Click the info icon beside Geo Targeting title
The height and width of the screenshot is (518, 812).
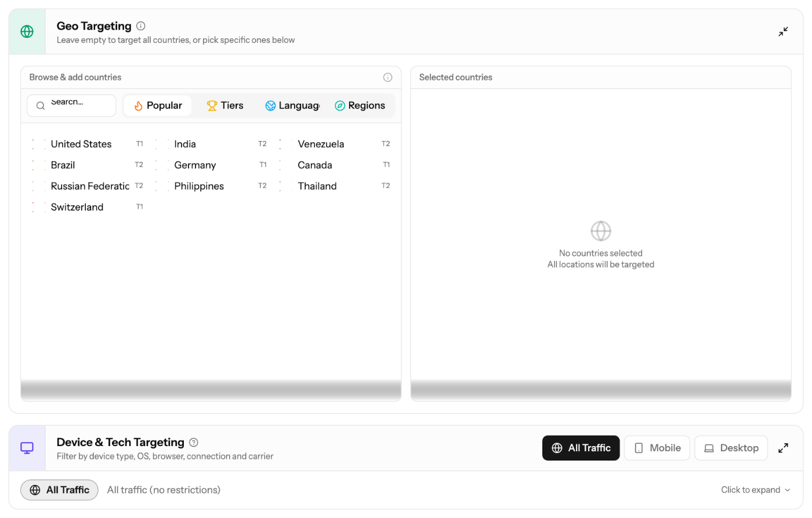point(141,26)
